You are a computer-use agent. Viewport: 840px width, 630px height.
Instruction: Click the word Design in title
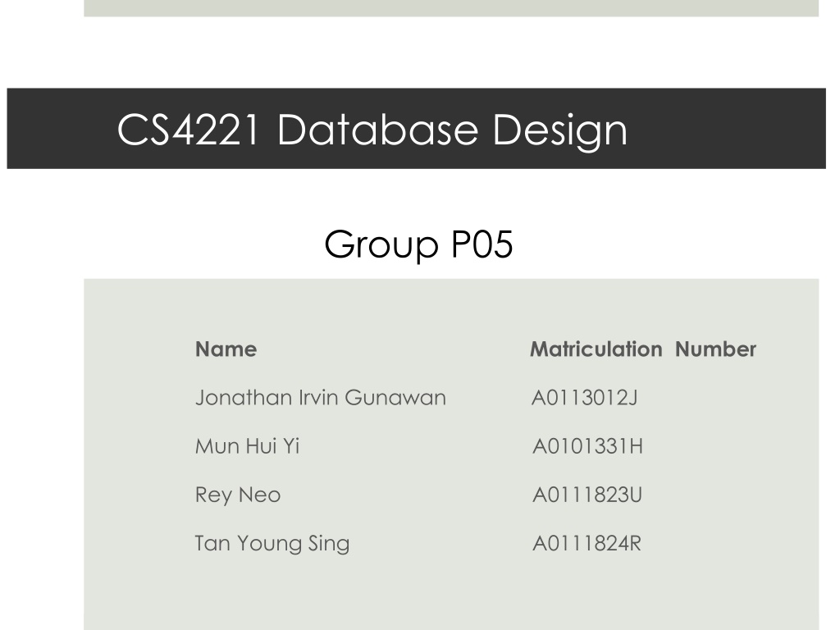click(559, 131)
